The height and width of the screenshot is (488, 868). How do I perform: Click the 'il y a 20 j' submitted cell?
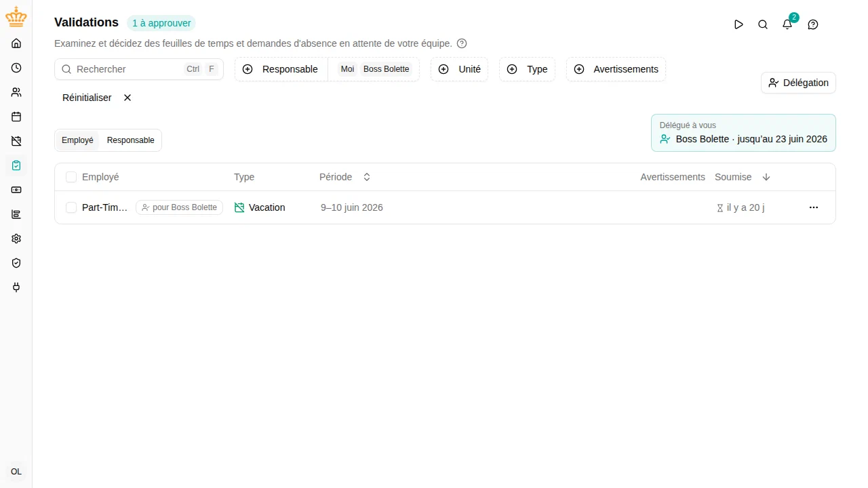pyautogui.click(x=741, y=207)
